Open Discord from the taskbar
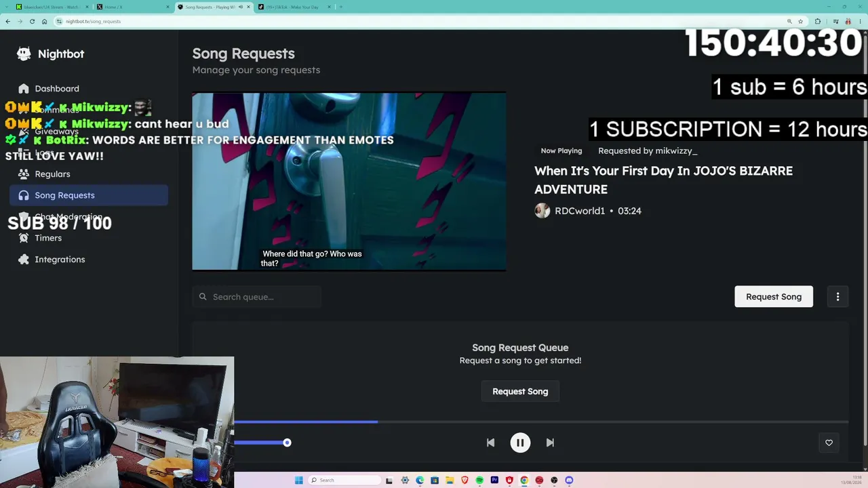The height and width of the screenshot is (488, 868). click(569, 481)
